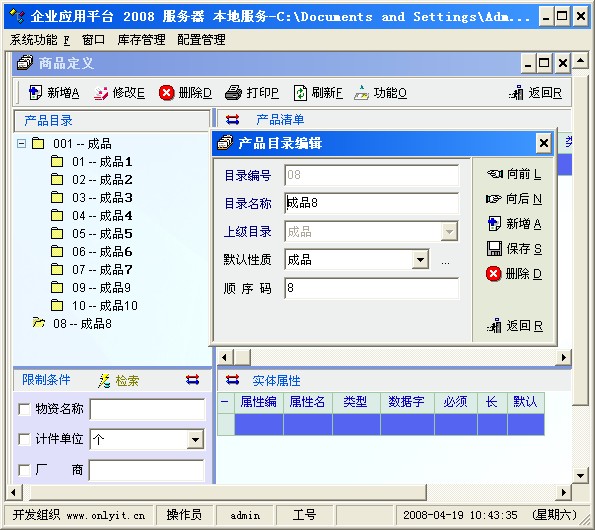Image resolution: width=595 pixels, height=530 pixels.
Task: Tick the 计件单位 checkbox
Action: (24, 439)
